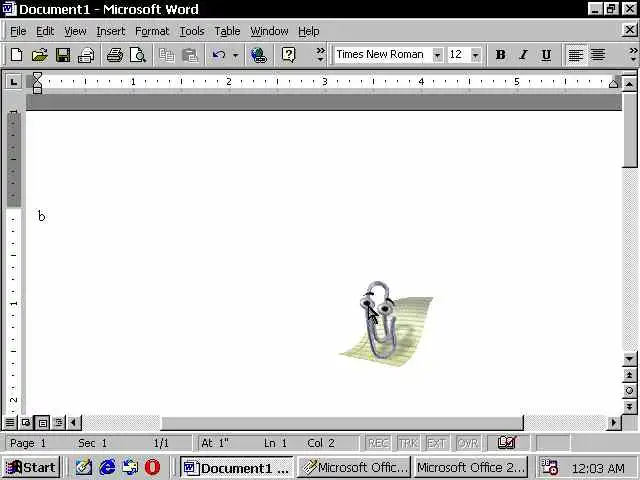Open the Help menu
Image resolution: width=640 pixels, height=480 pixels.
click(x=308, y=31)
